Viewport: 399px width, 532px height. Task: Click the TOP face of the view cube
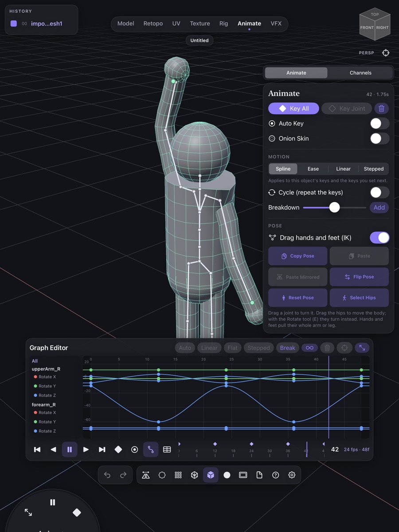coord(375,15)
